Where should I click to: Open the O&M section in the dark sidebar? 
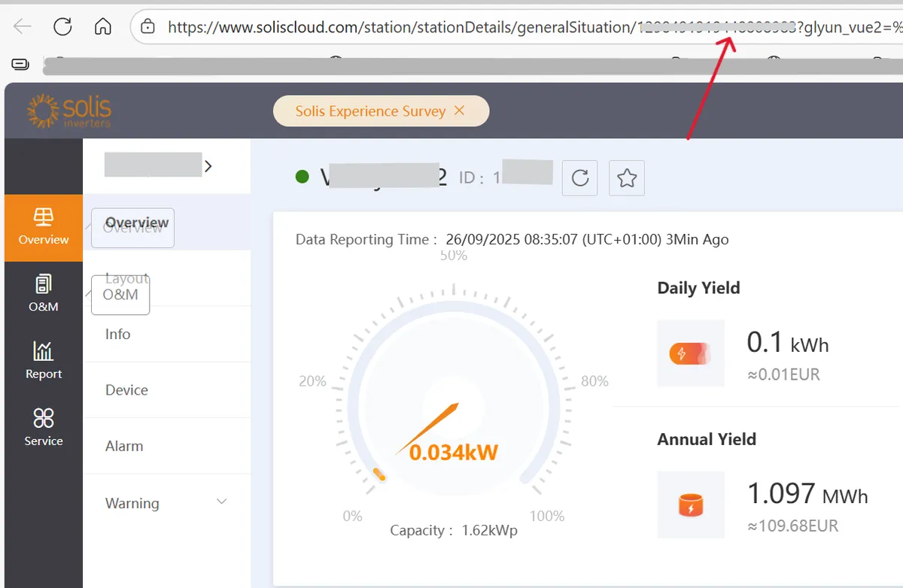44,294
